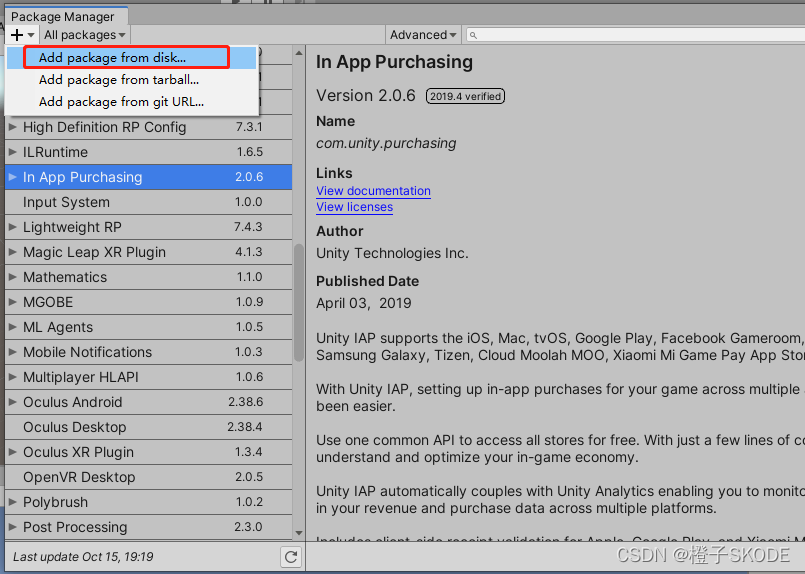Viewport: 805px width, 574px height.
Task: Click the 2019.4 verified badge
Action: 465,96
